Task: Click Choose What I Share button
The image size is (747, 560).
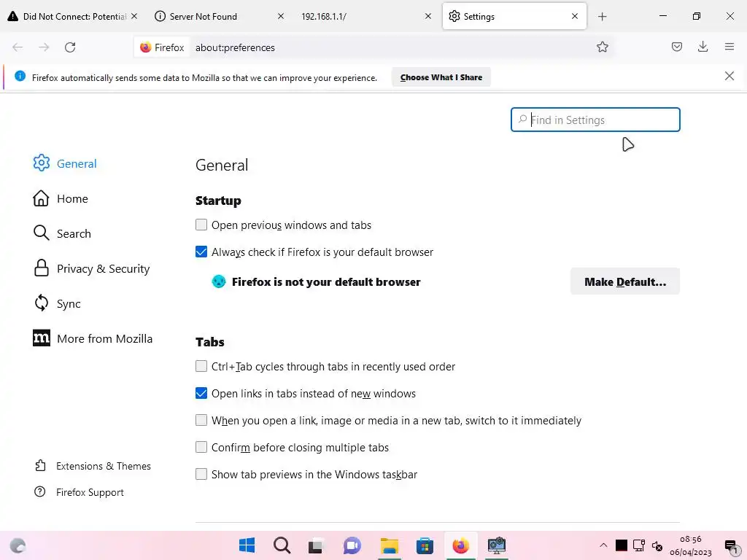Action: coord(441,77)
